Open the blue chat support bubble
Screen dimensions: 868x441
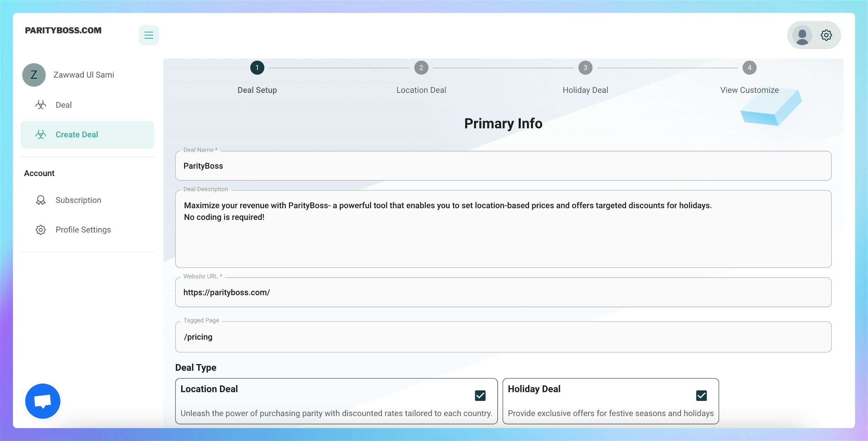coord(43,401)
